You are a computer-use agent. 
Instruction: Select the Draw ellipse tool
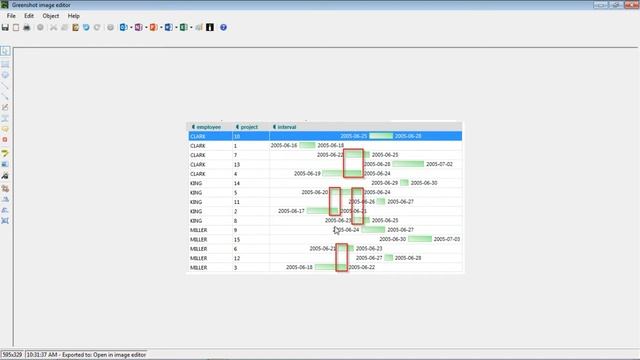click(x=5, y=75)
